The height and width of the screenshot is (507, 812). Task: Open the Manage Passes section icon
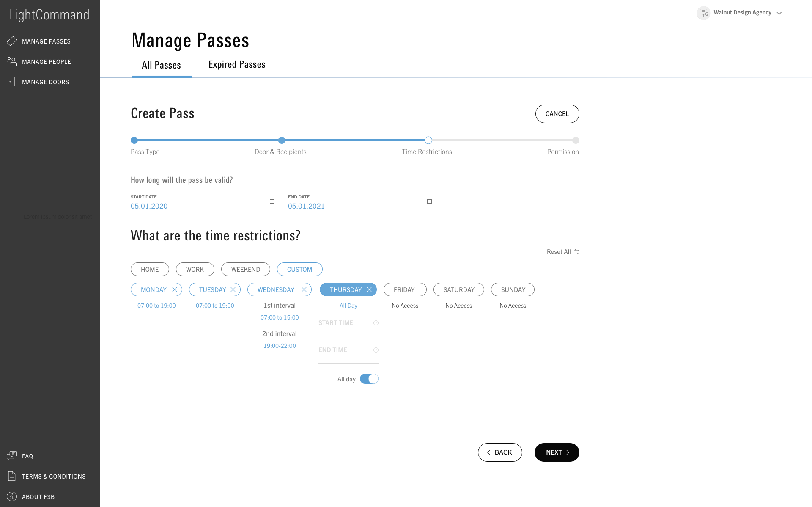point(12,41)
